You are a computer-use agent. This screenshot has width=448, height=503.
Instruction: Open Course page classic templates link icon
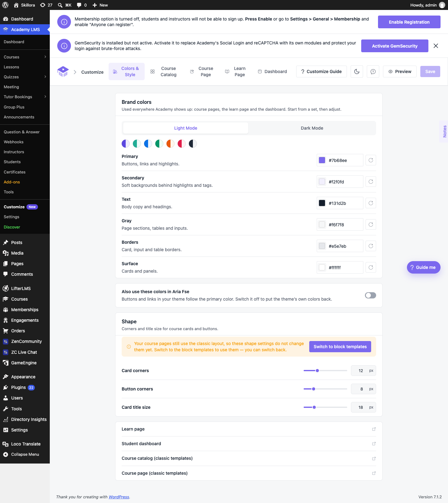coord(374,473)
